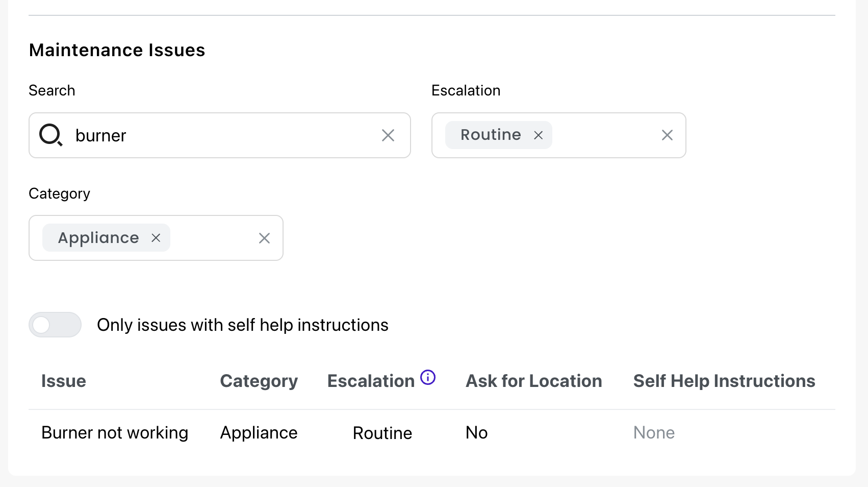This screenshot has width=868, height=487.
Task: Remove the Appliance category chip
Action: tap(156, 238)
